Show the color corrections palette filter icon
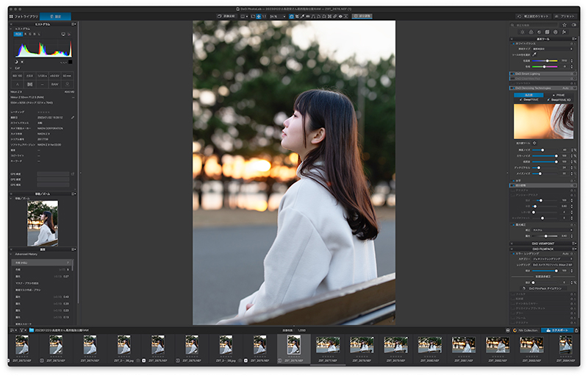 click(531, 32)
